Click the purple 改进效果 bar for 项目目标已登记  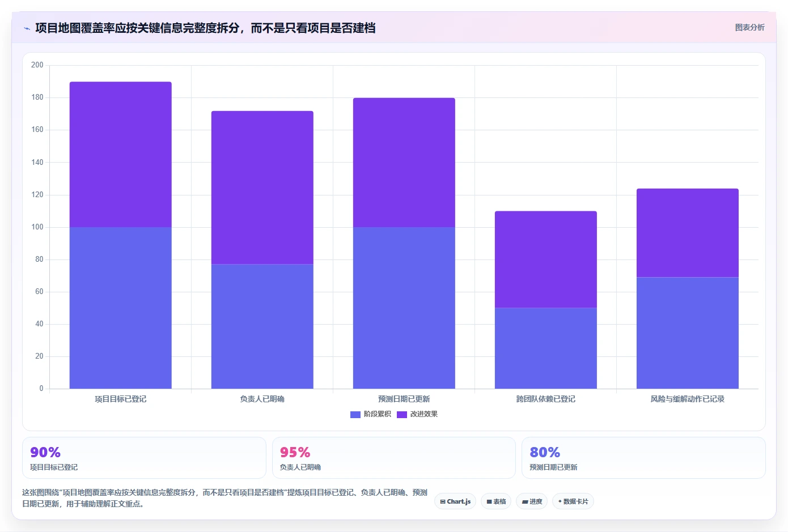(121, 155)
